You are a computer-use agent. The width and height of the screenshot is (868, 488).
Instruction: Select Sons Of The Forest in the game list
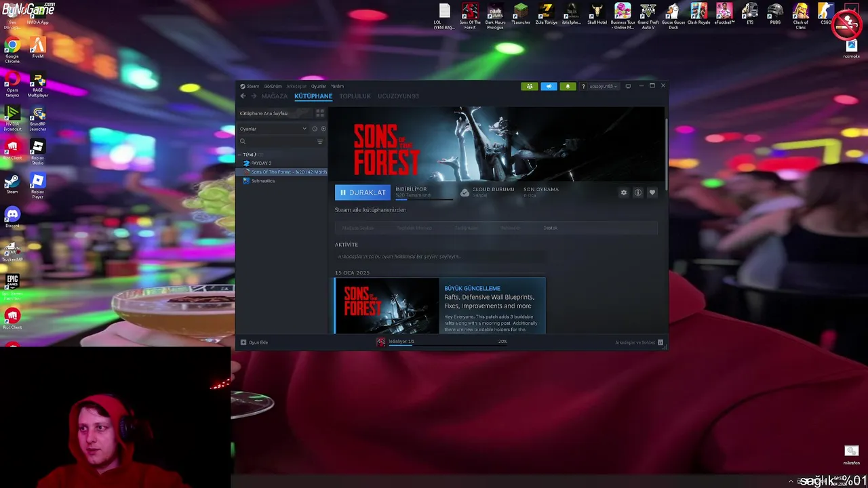tap(281, 172)
